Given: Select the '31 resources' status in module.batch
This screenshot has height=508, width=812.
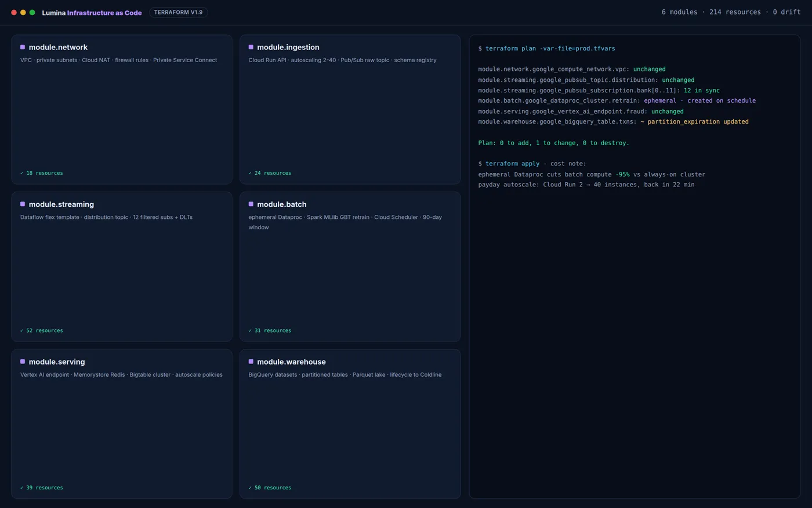Looking at the screenshot, I should [x=270, y=330].
